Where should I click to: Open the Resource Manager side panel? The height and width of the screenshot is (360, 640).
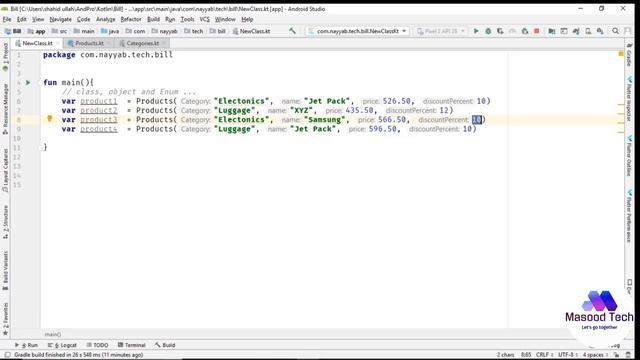[x=5, y=109]
